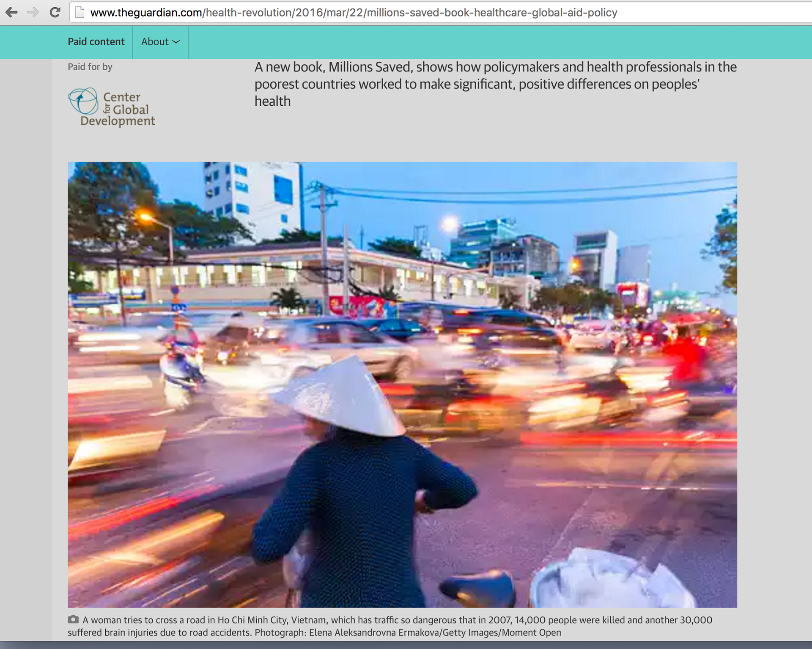
Task: Select the Paid content tab
Action: (x=96, y=42)
